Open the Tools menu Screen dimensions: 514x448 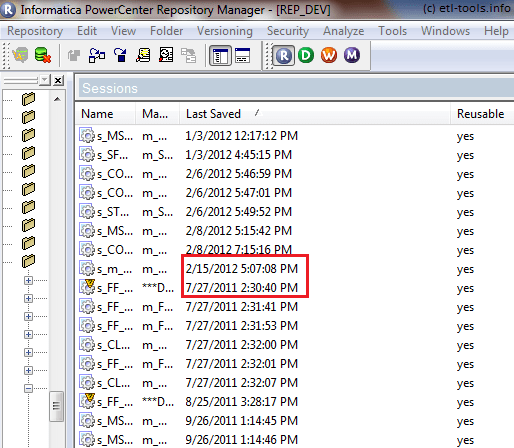point(393,31)
